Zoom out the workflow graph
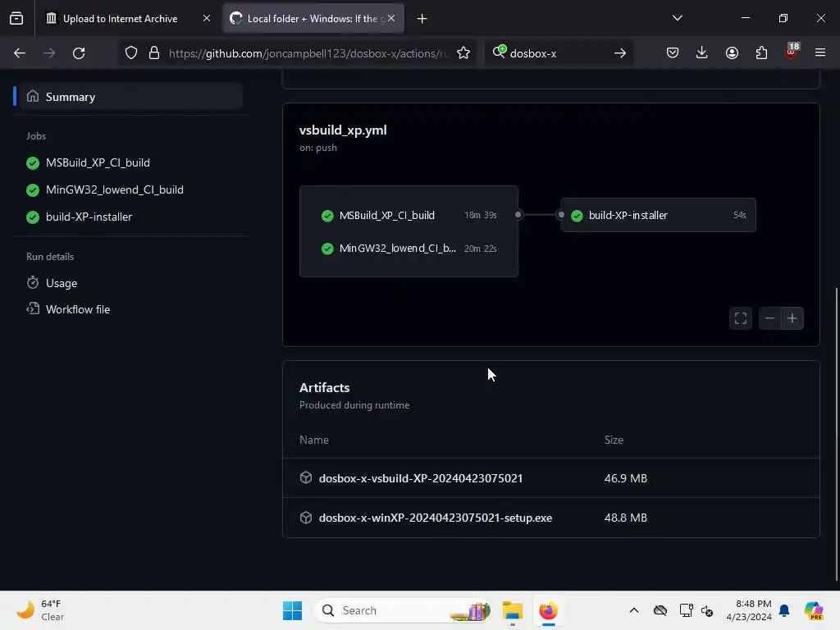Image resolution: width=840 pixels, height=630 pixels. [x=769, y=319]
